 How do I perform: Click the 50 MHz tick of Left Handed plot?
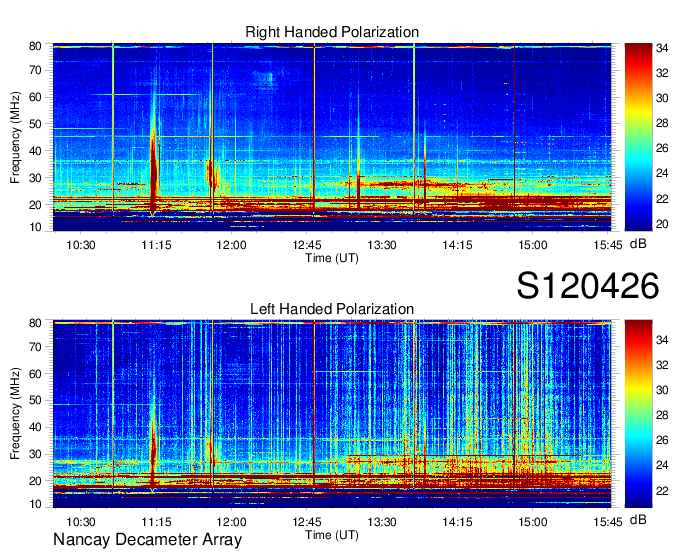pos(35,400)
